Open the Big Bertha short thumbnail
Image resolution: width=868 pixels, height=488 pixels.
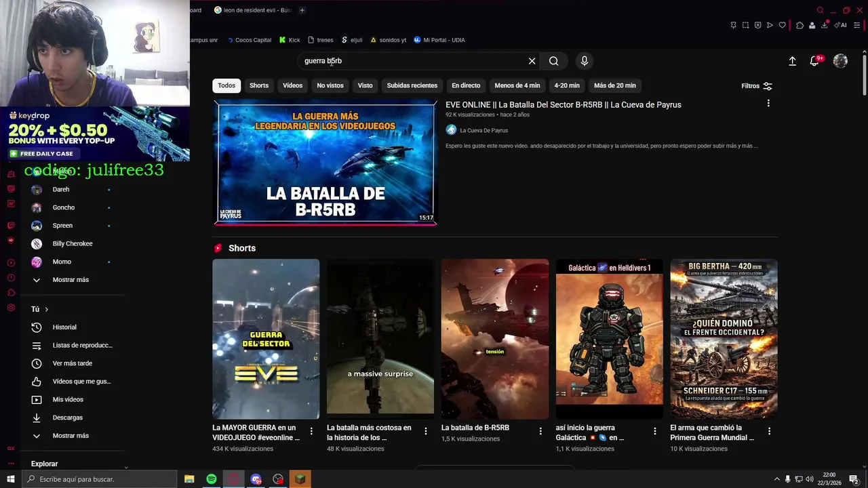point(724,339)
